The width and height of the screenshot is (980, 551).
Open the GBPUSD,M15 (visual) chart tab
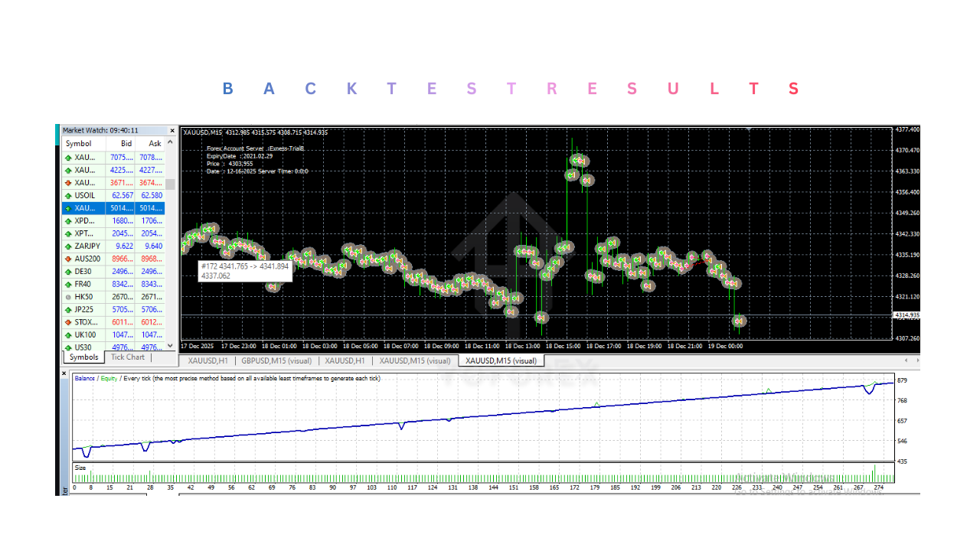click(x=276, y=360)
